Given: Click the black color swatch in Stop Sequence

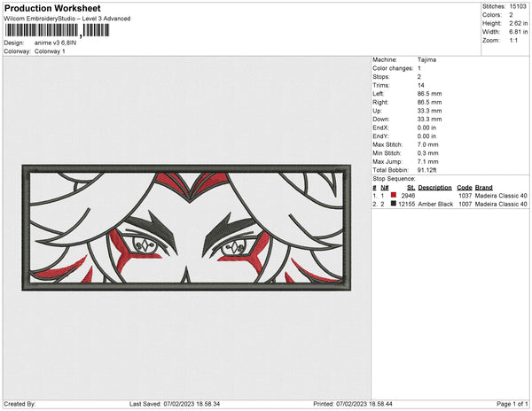Looking at the screenshot, I should [x=393, y=204].
